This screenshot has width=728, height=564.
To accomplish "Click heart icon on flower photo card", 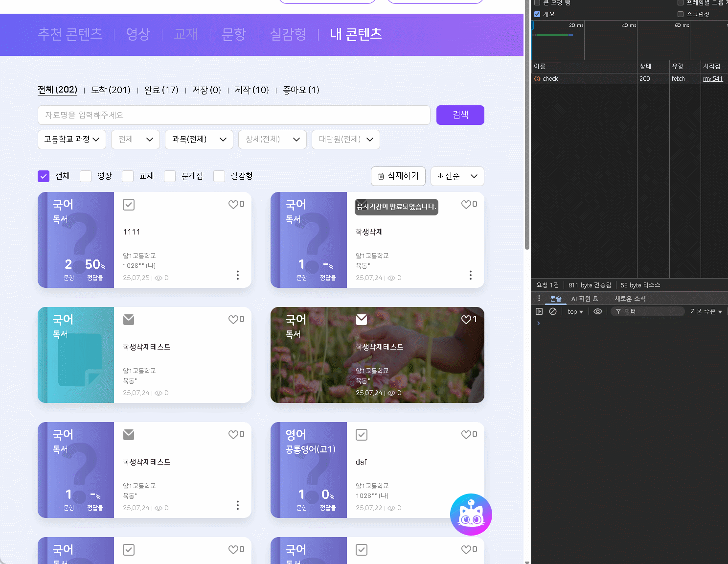I will click(466, 320).
